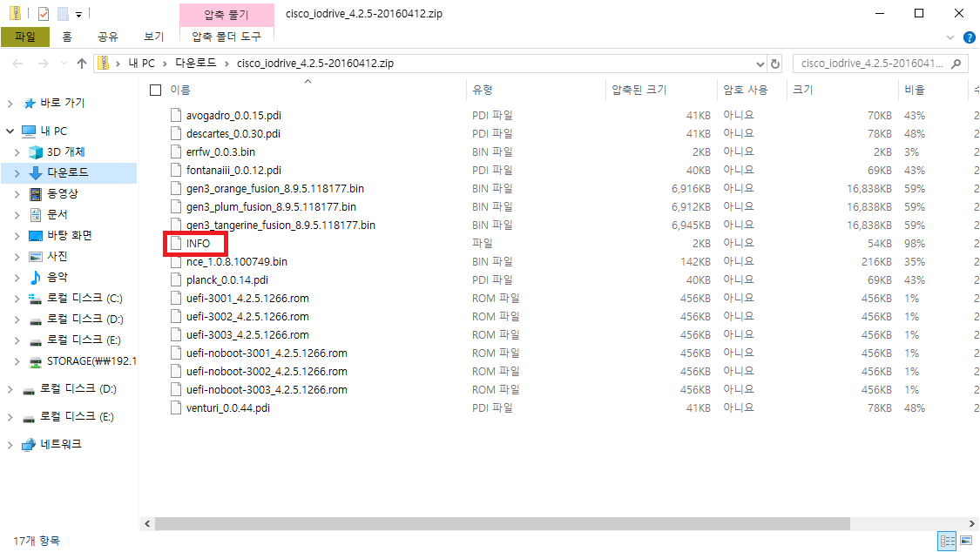Expand the 네트워크 tree node
Viewport: 980px width, 552px height.
point(10,445)
